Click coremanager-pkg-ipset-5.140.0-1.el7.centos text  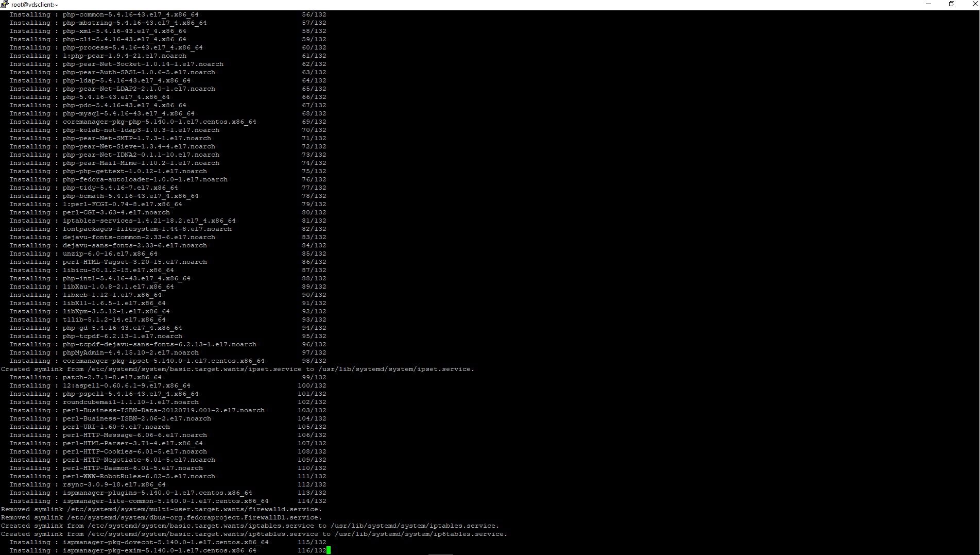(164, 361)
